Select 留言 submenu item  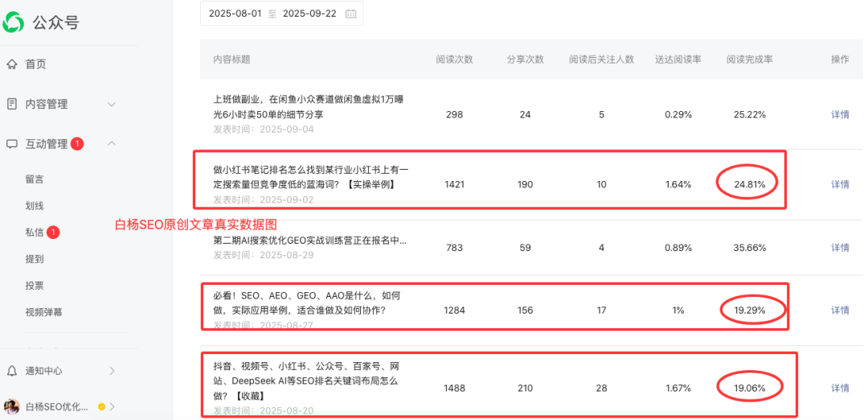click(35, 179)
